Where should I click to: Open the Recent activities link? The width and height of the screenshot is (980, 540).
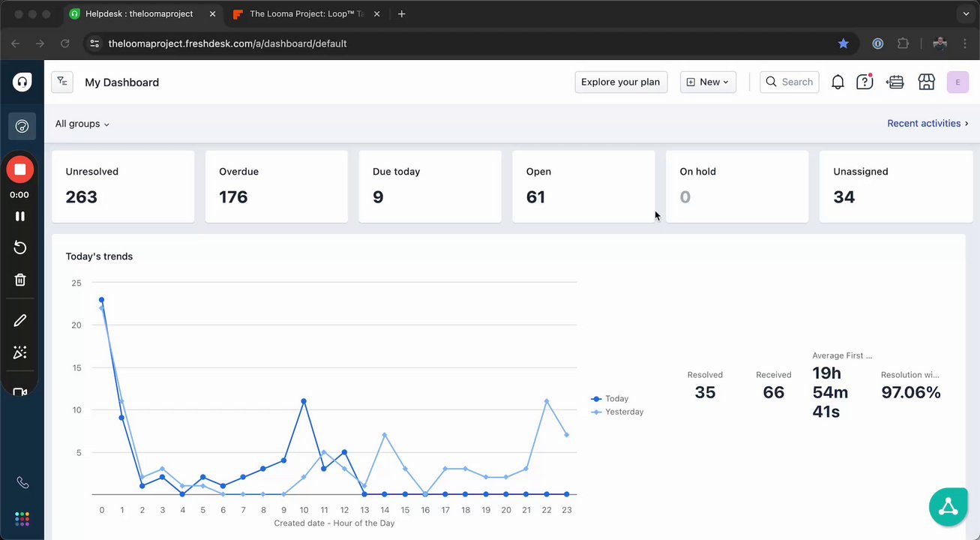tap(928, 123)
